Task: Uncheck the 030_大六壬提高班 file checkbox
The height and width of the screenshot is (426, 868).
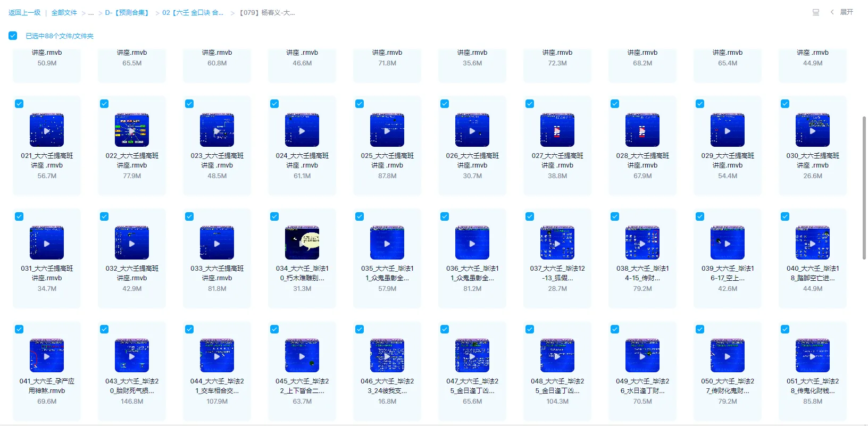Action: [785, 104]
